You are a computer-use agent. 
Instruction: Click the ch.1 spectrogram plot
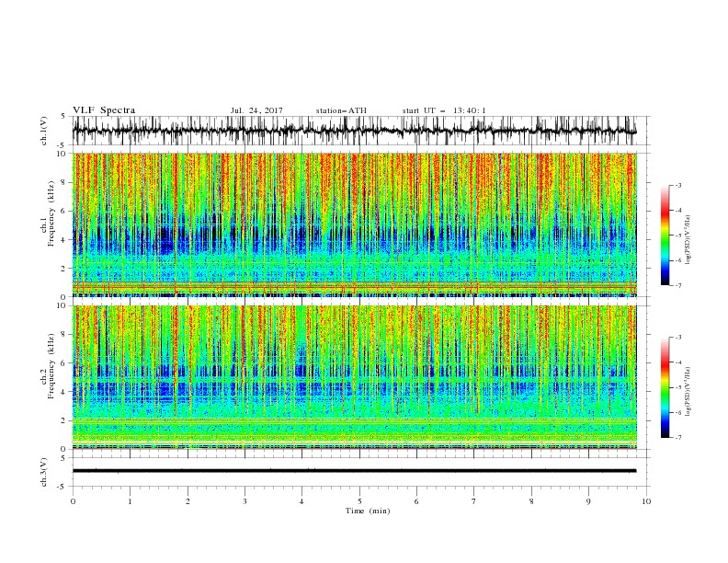pos(354,224)
